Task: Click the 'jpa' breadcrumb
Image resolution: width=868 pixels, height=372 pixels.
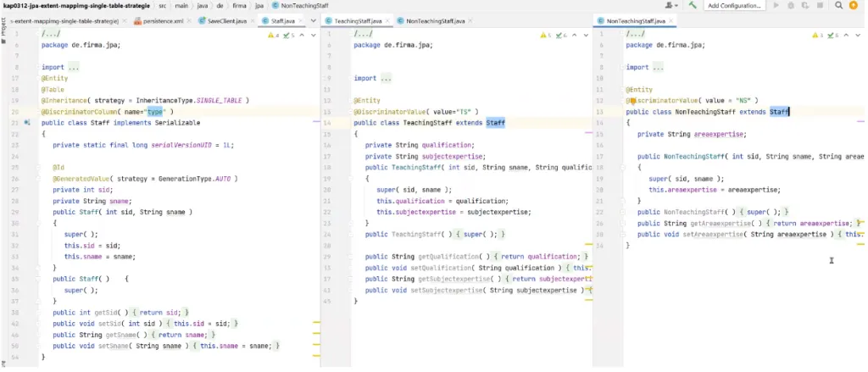Action: click(259, 6)
